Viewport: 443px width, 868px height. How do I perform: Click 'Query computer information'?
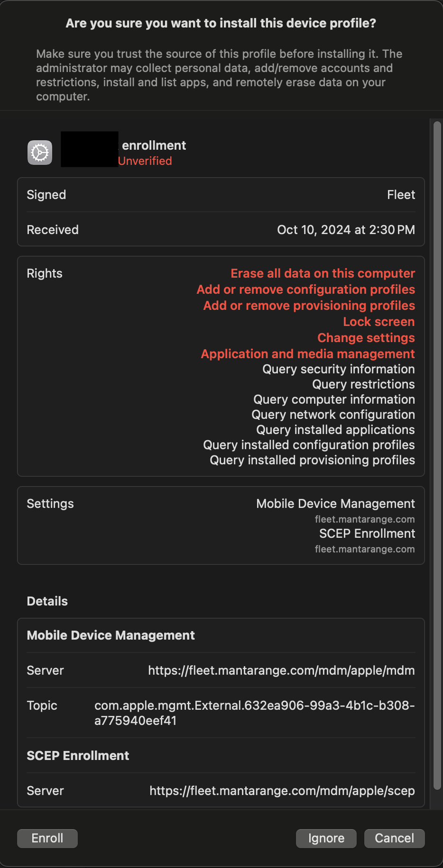pyautogui.click(x=334, y=399)
